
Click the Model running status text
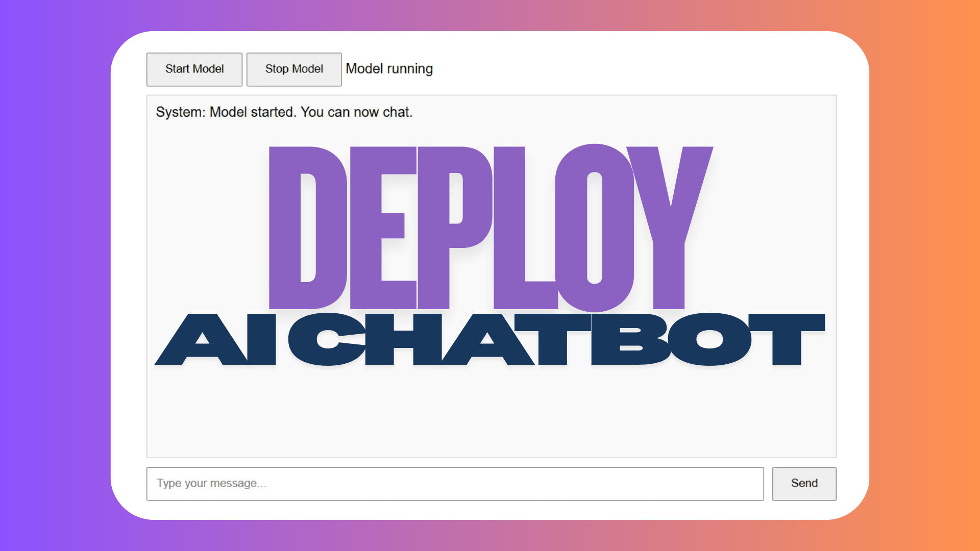[x=389, y=69]
